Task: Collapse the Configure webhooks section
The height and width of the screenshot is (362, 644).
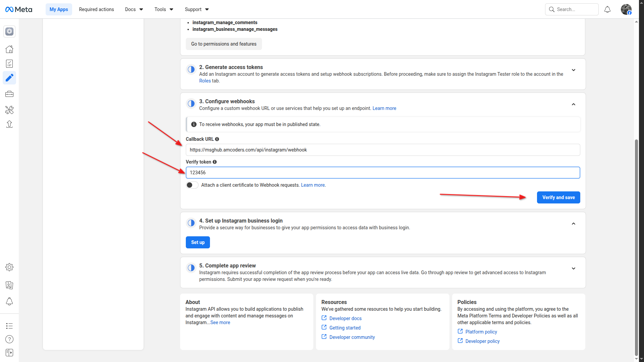Action: (574, 104)
